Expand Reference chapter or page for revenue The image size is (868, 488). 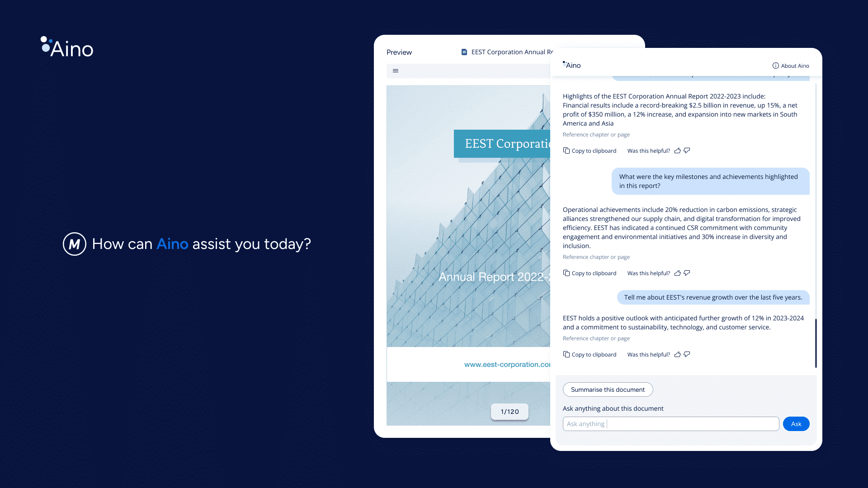coord(596,338)
